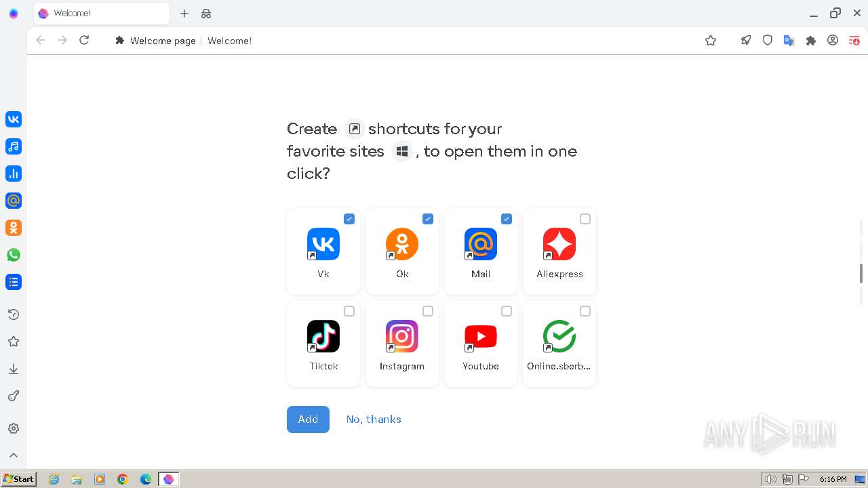Click the Add button
Image resolution: width=868 pixels, height=488 pixels.
click(308, 420)
